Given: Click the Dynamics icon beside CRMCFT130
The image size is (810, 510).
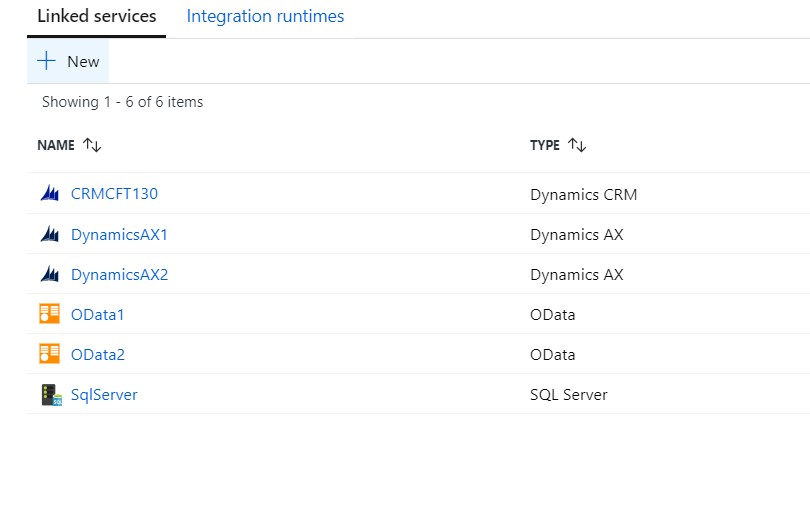Looking at the screenshot, I should click(50, 193).
